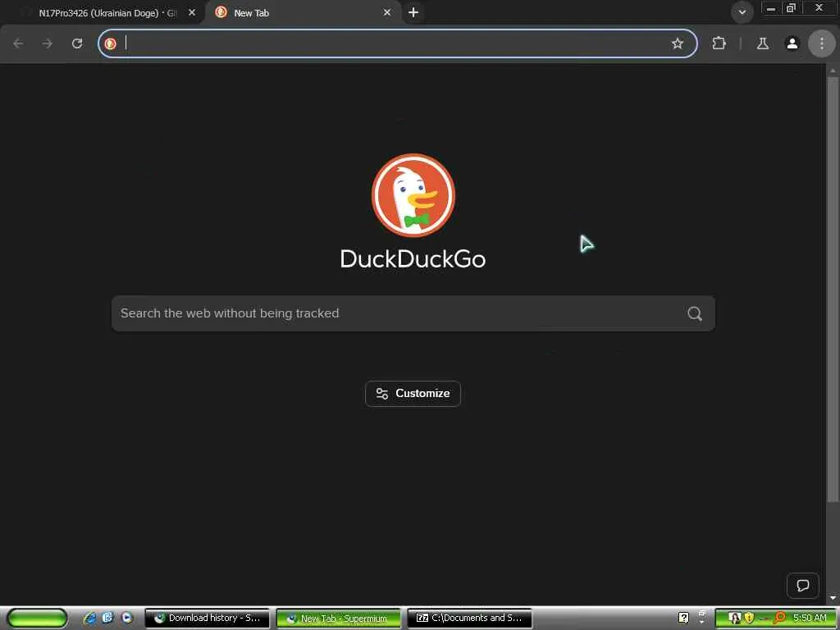The width and height of the screenshot is (840, 630).
Task: Open the three-dot browser menu
Action: coord(822,43)
